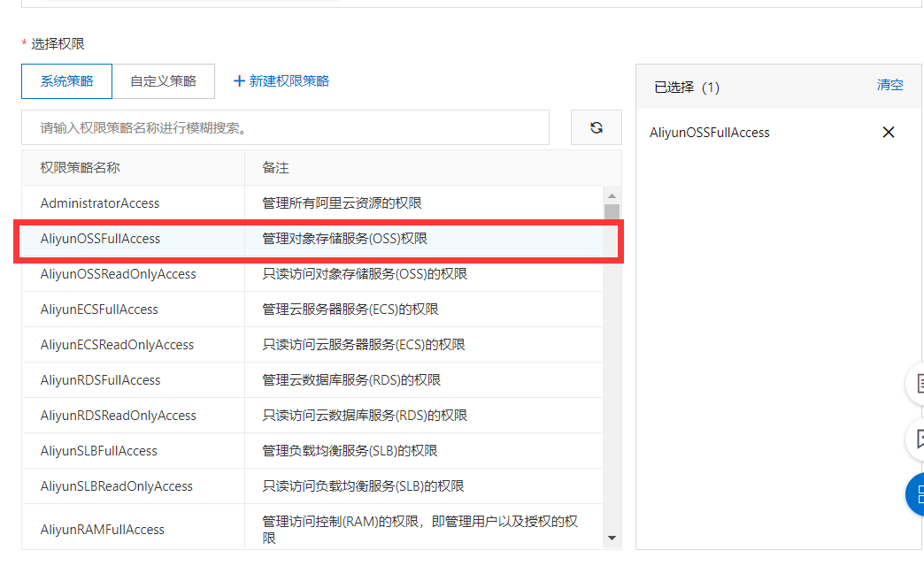
Task: Select the AliyunOSSReadOnlyAccess policy
Action: click(x=312, y=274)
